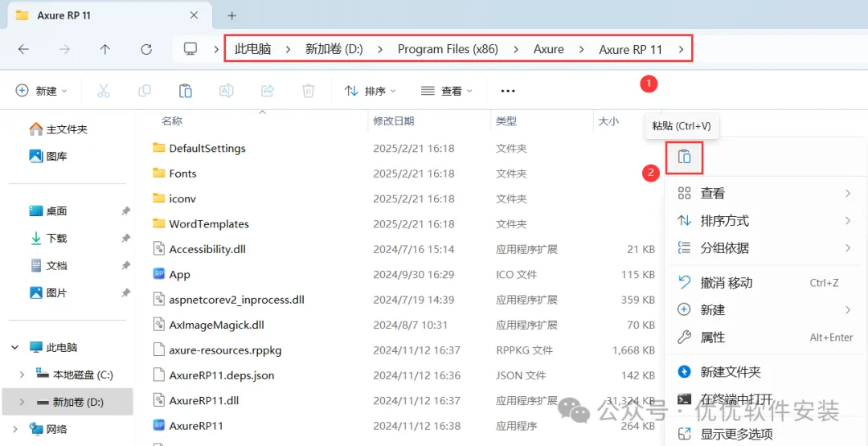Click the Accessibility.dll file icon

159,249
